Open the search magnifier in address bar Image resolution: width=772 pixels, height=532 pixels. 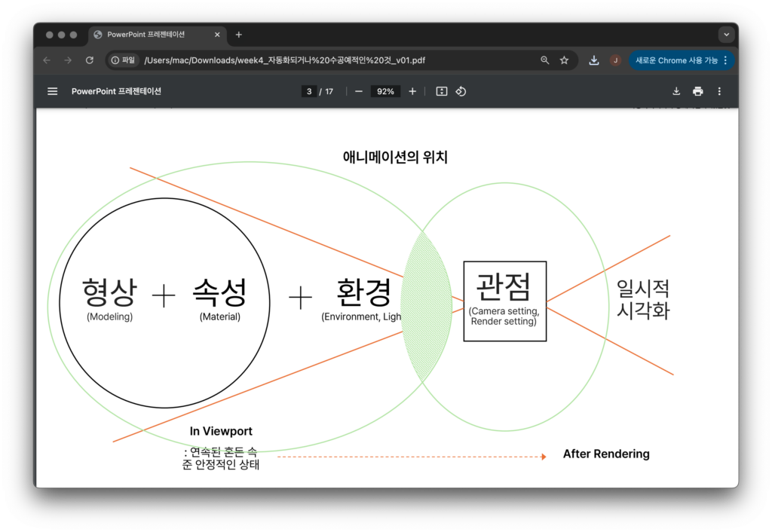coord(545,60)
